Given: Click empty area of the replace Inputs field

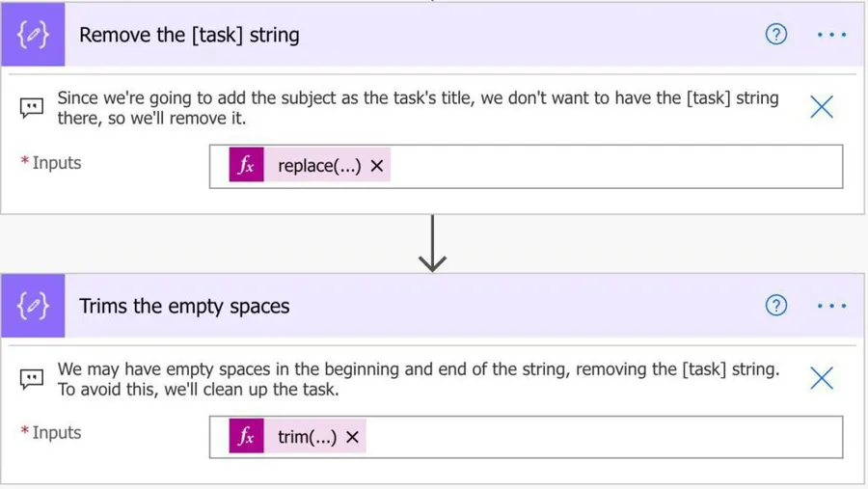Looking at the screenshot, I should click(x=617, y=166).
